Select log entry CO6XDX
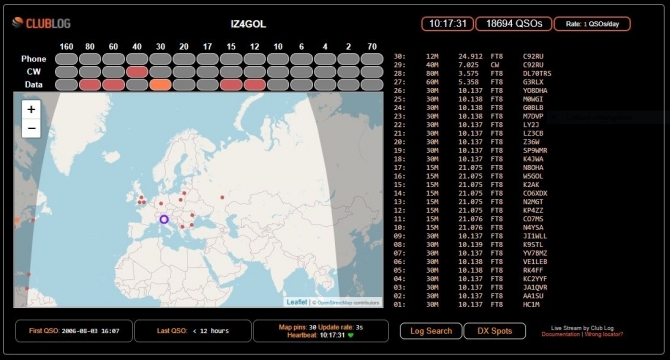 point(470,193)
